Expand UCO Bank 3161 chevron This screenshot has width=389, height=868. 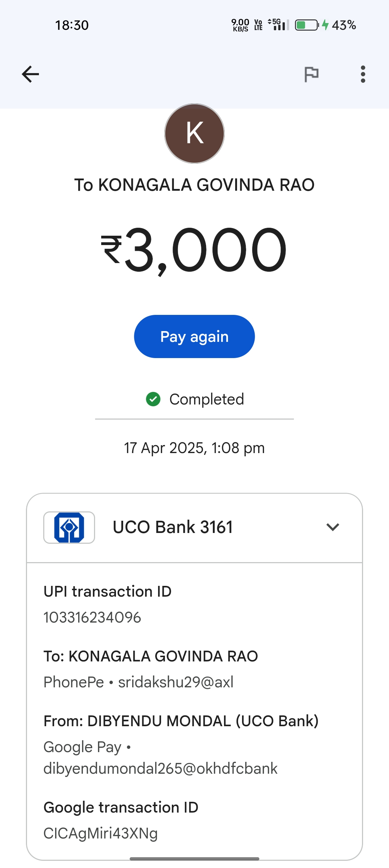332,527
